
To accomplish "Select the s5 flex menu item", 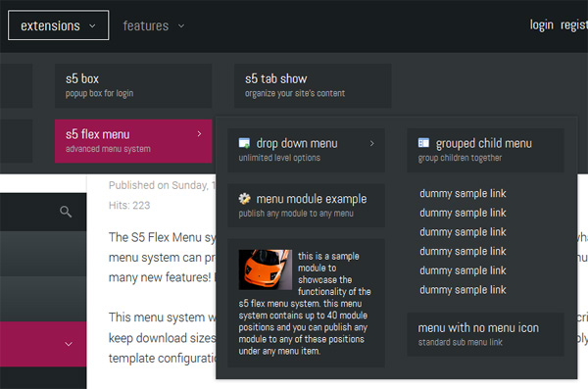I will tap(133, 141).
